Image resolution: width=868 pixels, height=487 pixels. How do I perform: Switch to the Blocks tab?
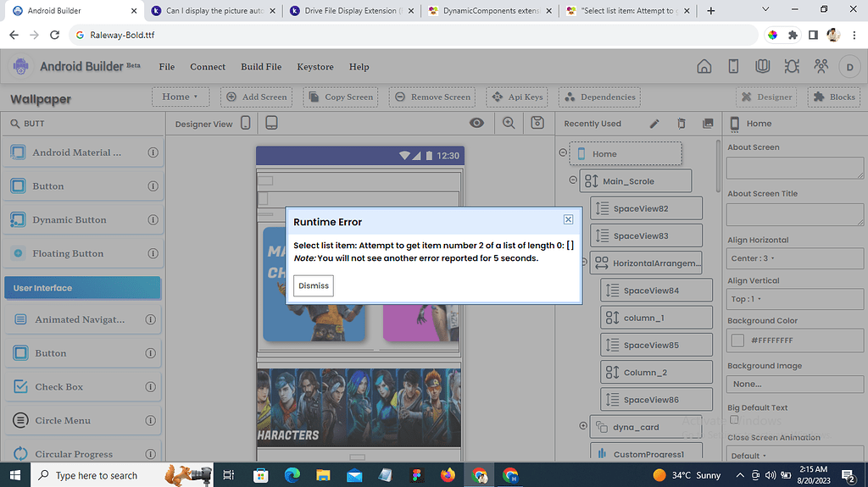(834, 97)
